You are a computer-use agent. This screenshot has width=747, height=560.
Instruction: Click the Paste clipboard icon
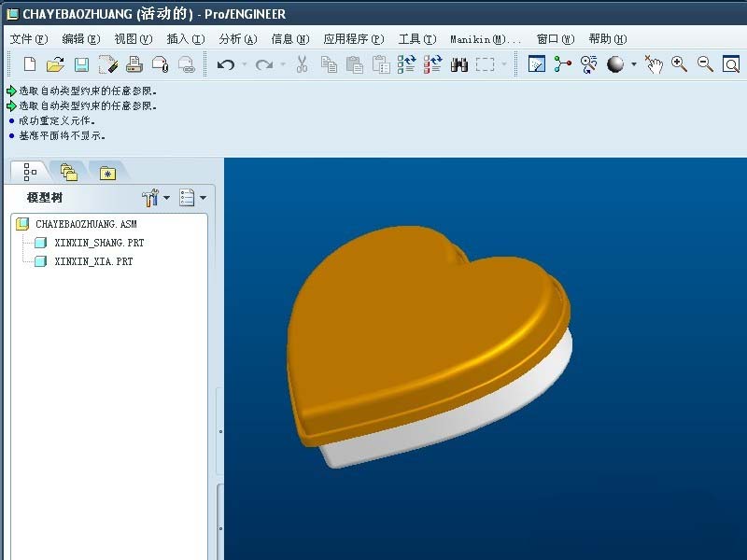[x=355, y=64]
